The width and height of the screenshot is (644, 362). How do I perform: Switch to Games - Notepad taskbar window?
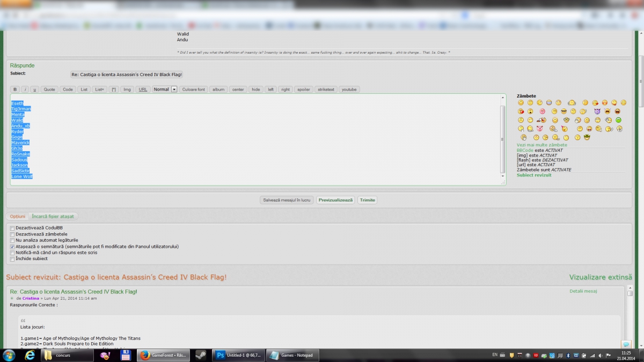(294, 355)
